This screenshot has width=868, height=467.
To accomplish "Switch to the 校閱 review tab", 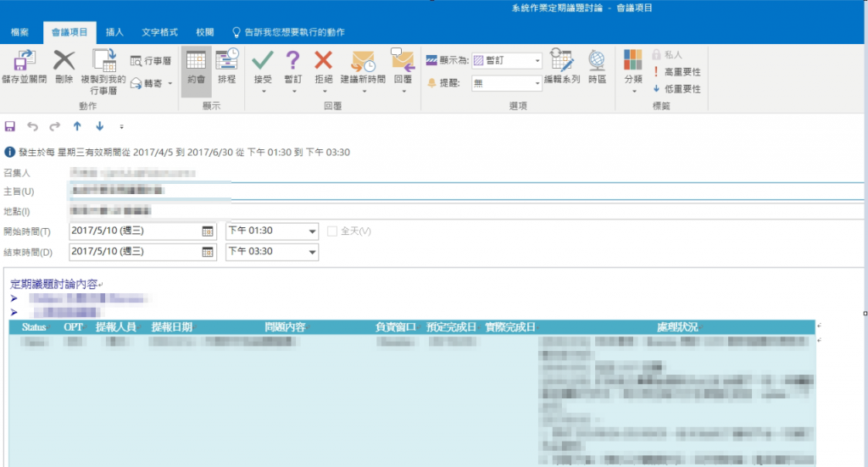I will (x=205, y=32).
